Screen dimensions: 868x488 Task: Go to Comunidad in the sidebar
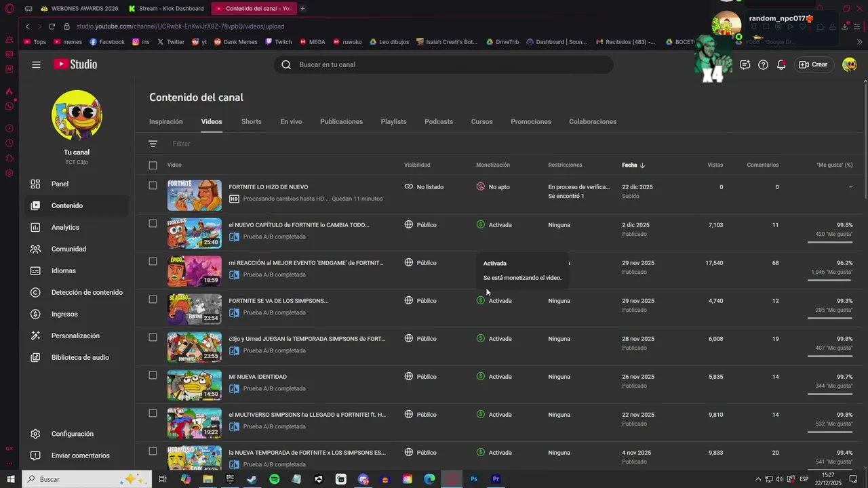pos(68,249)
